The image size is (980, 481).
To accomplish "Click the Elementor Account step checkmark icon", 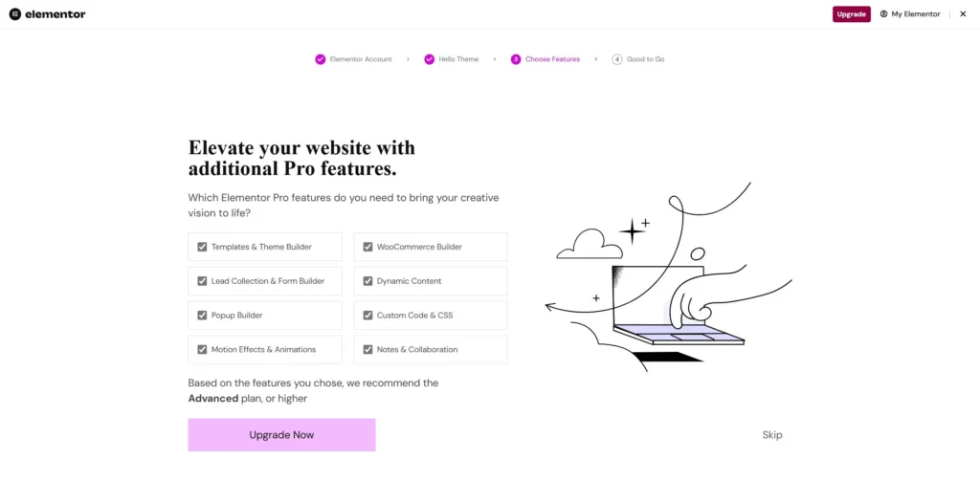I will point(321,59).
